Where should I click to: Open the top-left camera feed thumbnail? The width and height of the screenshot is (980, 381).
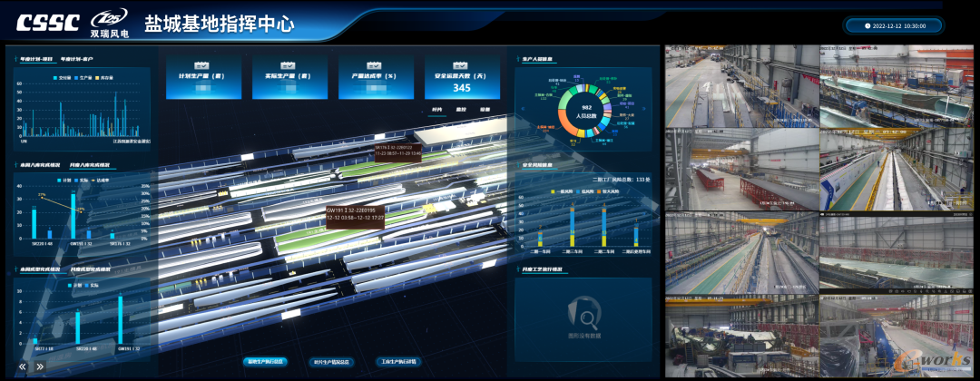point(741,86)
